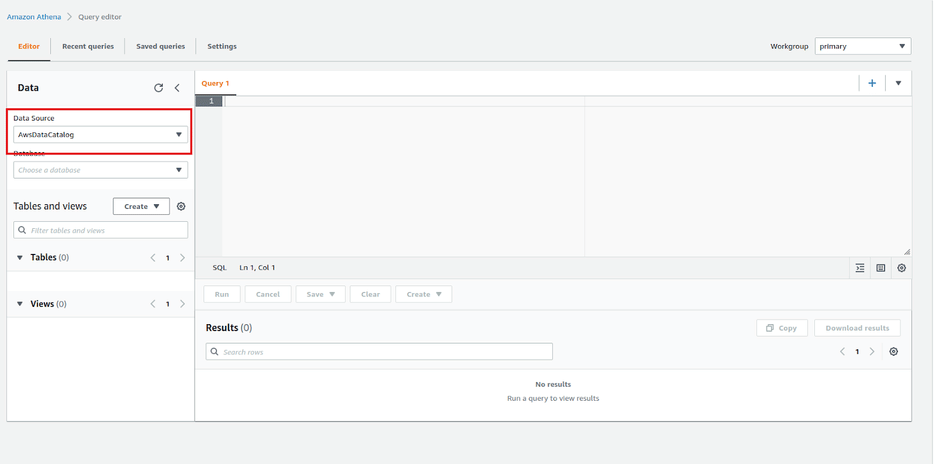Viewport: 936px width, 464px height.
Task: Refresh the Data panel
Action: click(x=158, y=88)
